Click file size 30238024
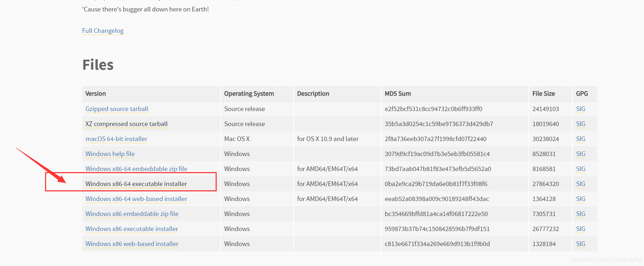 pyautogui.click(x=546, y=139)
